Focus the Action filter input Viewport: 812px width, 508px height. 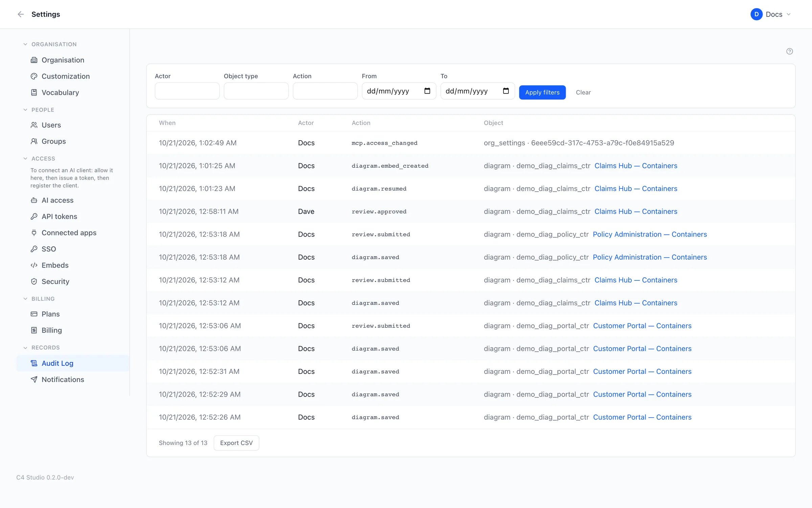[325, 91]
